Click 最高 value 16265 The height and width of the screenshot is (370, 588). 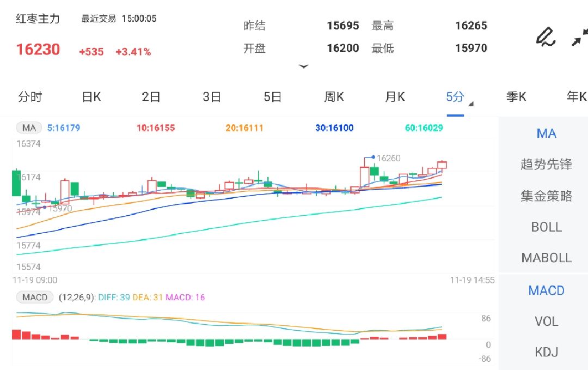pyautogui.click(x=471, y=26)
